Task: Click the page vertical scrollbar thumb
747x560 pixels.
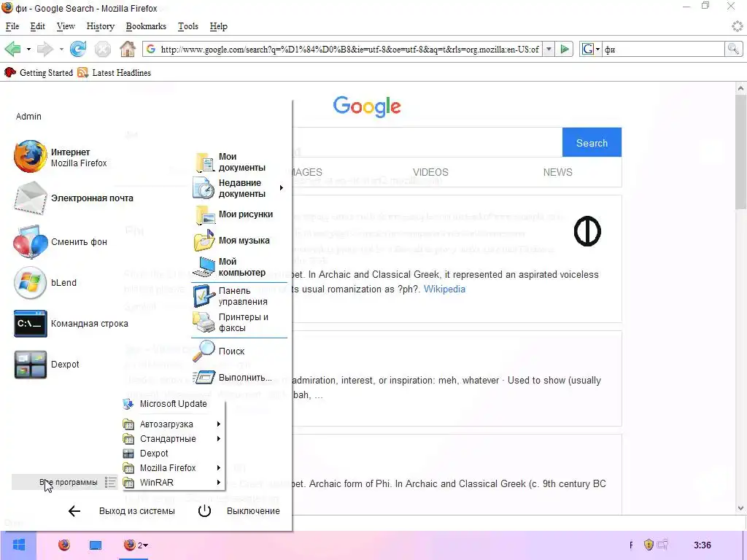Action: pos(741,152)
